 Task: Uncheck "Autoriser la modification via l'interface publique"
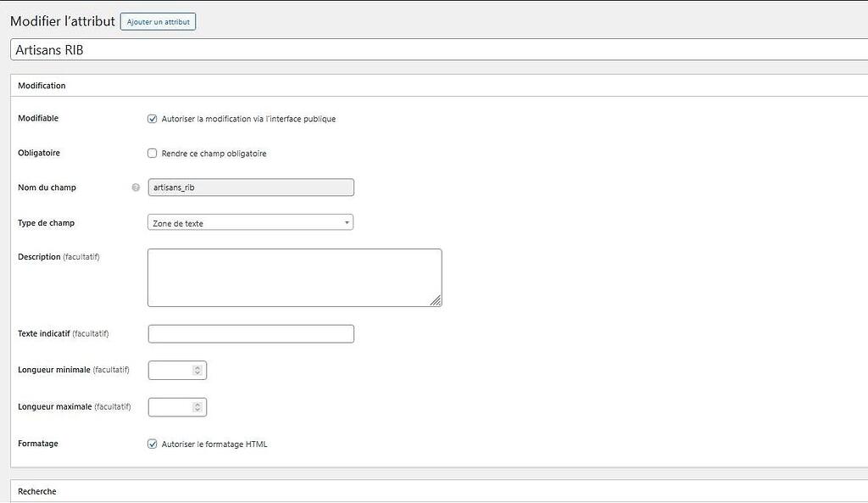(152, 119)
